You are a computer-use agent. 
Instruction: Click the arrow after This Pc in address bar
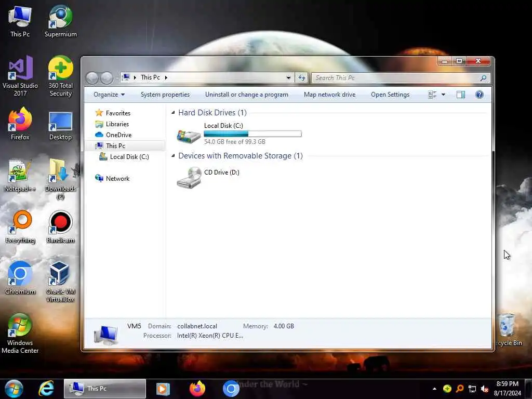click(x=166, y=78)
